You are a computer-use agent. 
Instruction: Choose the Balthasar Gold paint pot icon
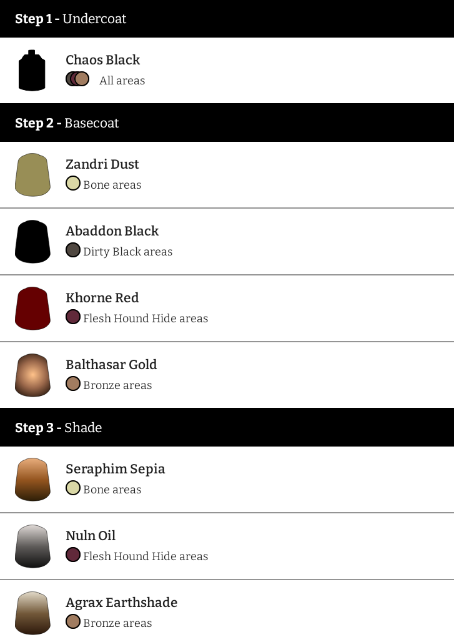33,375
